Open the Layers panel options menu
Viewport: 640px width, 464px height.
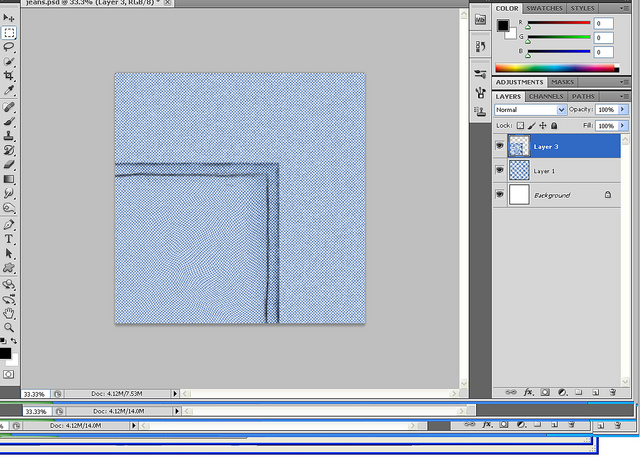click(625, 96)
